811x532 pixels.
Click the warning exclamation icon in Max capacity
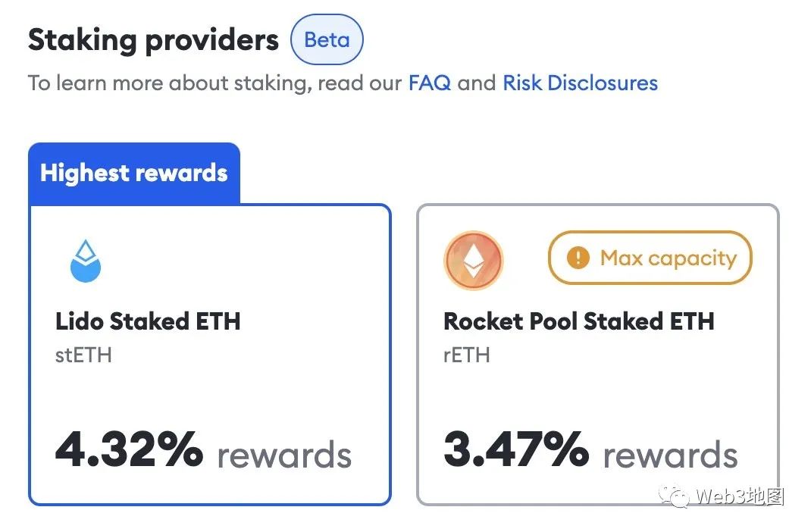(x=578, y=258)
